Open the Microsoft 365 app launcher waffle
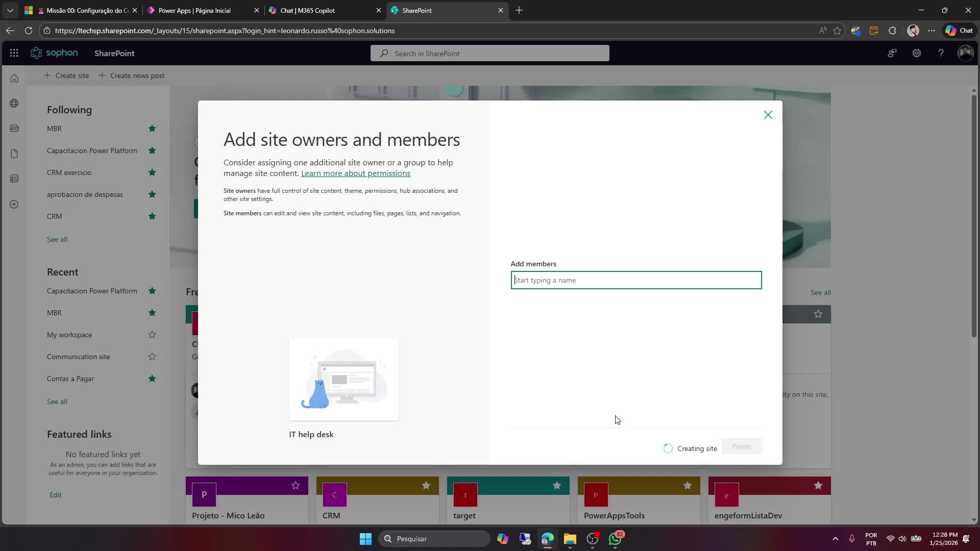Image resolution: width=980 pixels, height=551 pixels. click(x=14, y=53)
